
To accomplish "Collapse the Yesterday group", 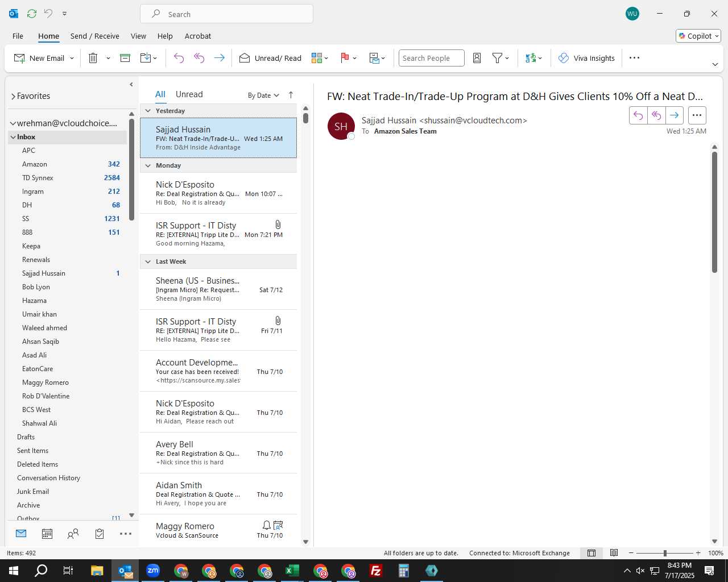I will 148,111.
